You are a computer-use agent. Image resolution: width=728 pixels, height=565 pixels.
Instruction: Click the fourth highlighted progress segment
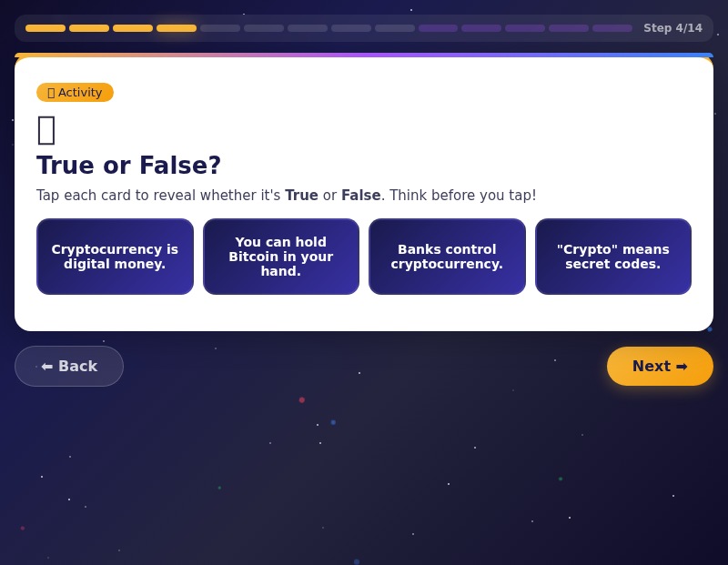176,28
